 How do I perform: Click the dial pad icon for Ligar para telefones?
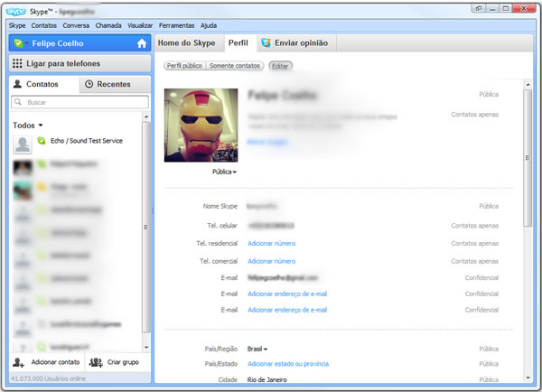click(x=17, y=63)
